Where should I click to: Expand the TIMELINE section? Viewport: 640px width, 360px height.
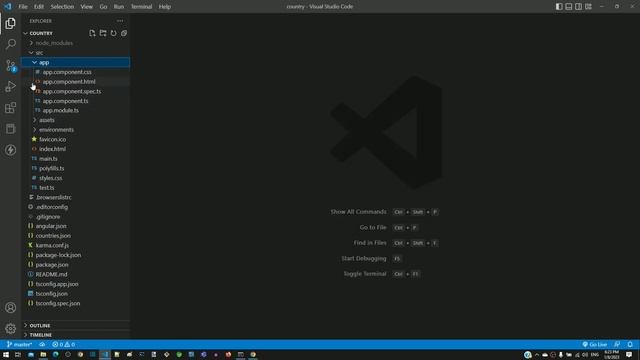tap(76, 335)
